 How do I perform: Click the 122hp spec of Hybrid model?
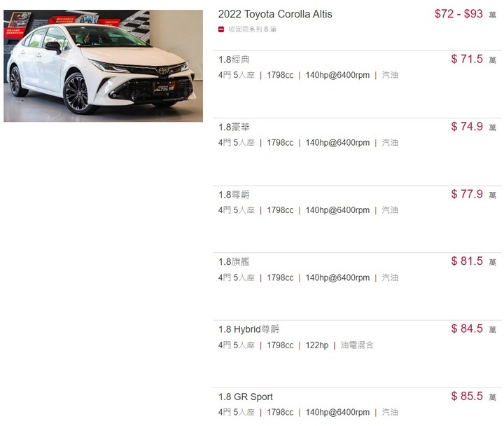point(317,345)
